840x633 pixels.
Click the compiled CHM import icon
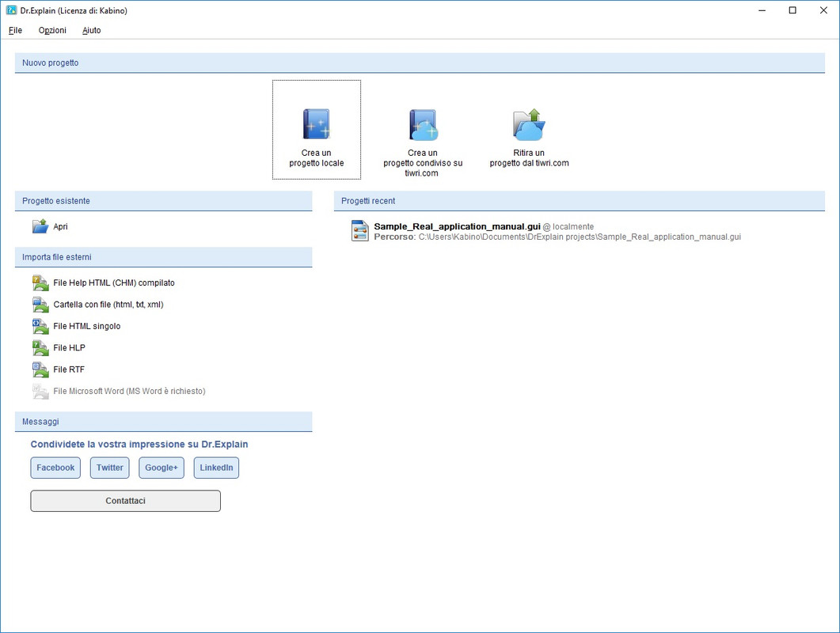[40, 282]
